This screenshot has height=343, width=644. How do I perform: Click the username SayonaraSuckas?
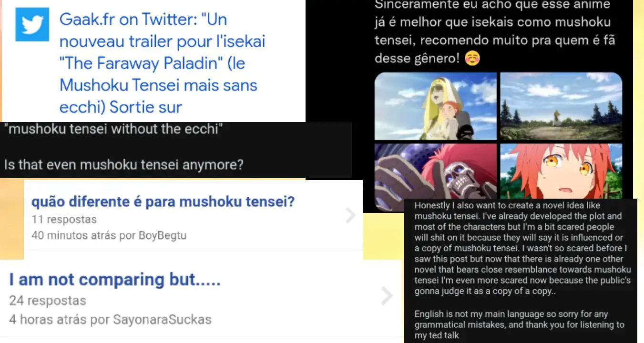click(162, 319)
